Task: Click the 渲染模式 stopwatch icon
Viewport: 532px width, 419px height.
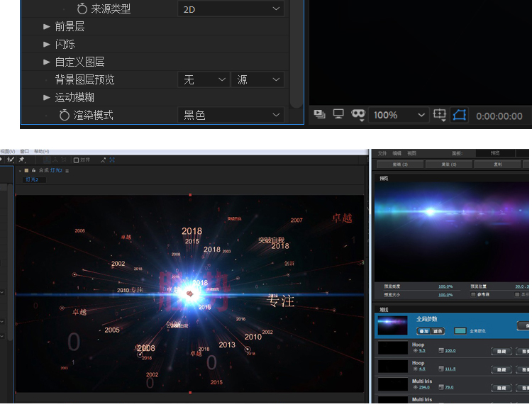Action: 65,116
